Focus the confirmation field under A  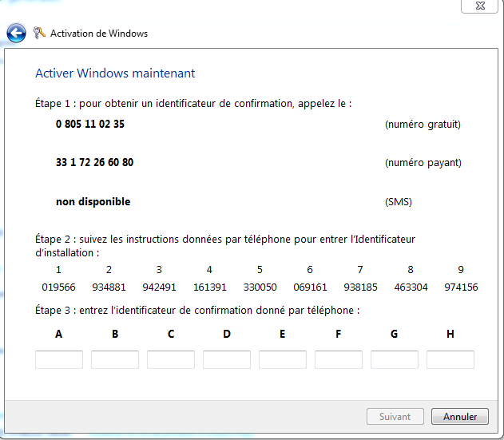(59, 359)
